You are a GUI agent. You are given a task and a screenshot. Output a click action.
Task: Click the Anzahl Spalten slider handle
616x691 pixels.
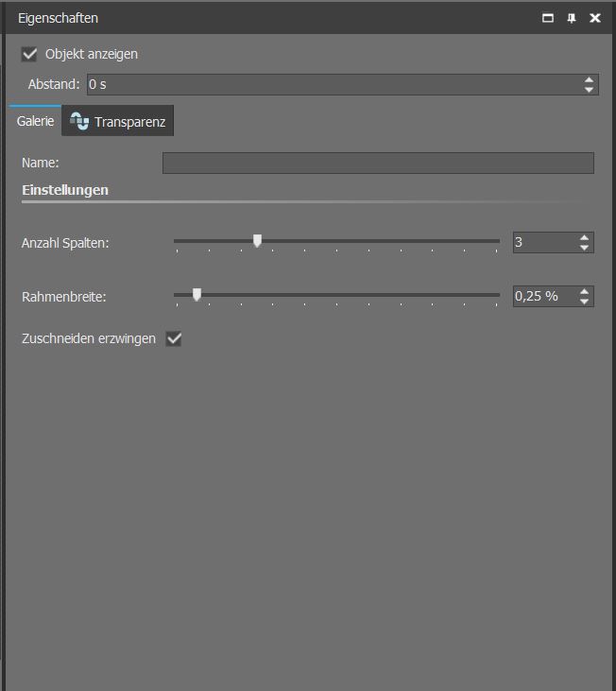257,242
